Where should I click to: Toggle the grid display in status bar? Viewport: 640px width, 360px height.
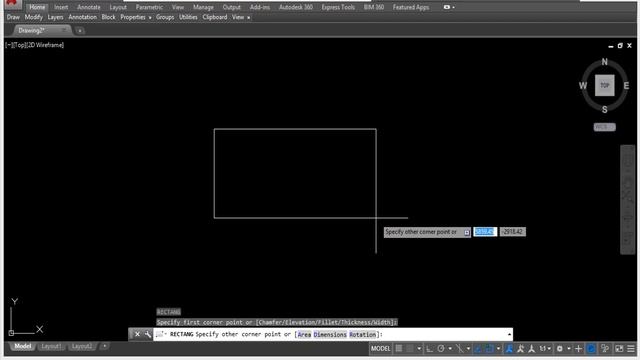399,349
